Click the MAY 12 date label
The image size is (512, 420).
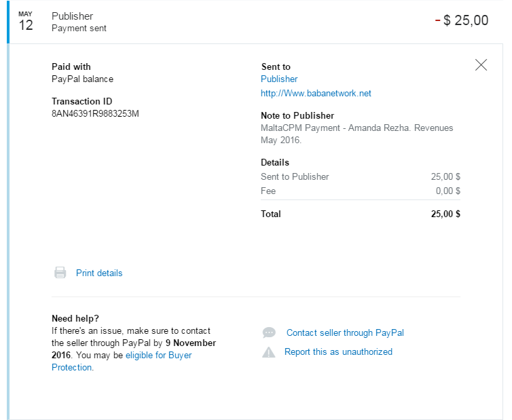click(x=26, y=21)
